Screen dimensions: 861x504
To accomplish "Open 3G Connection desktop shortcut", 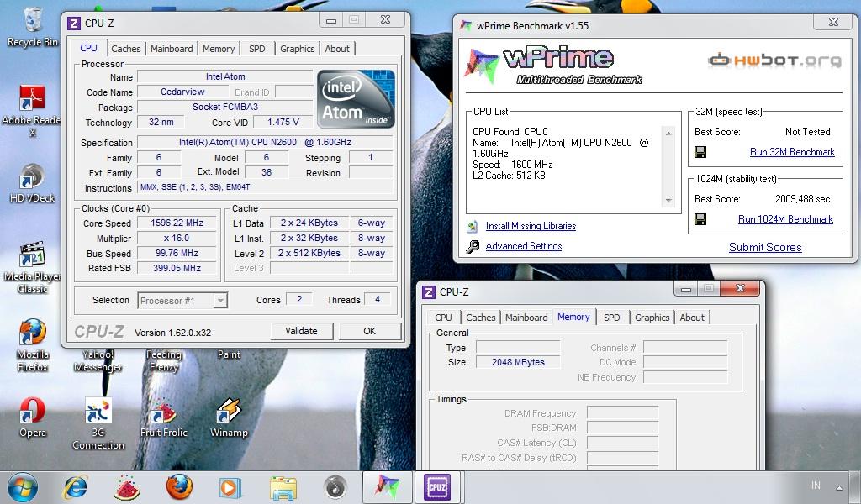I will tap(98, 423).
